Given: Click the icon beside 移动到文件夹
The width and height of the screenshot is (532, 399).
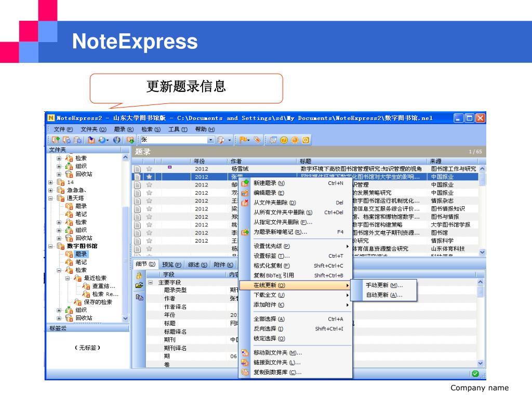Looking at the screenshot, I should (245, 353).
